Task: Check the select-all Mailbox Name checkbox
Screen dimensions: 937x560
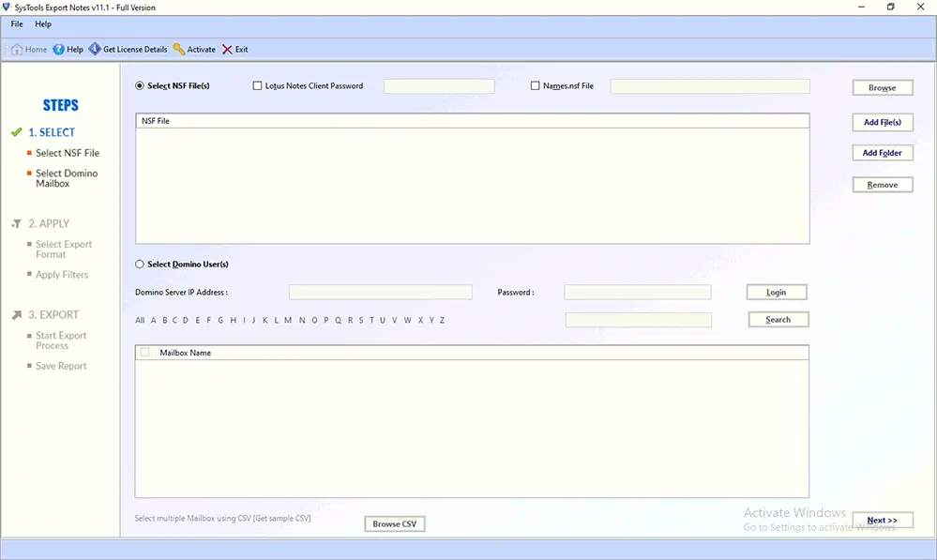Action: click(144, 352)
